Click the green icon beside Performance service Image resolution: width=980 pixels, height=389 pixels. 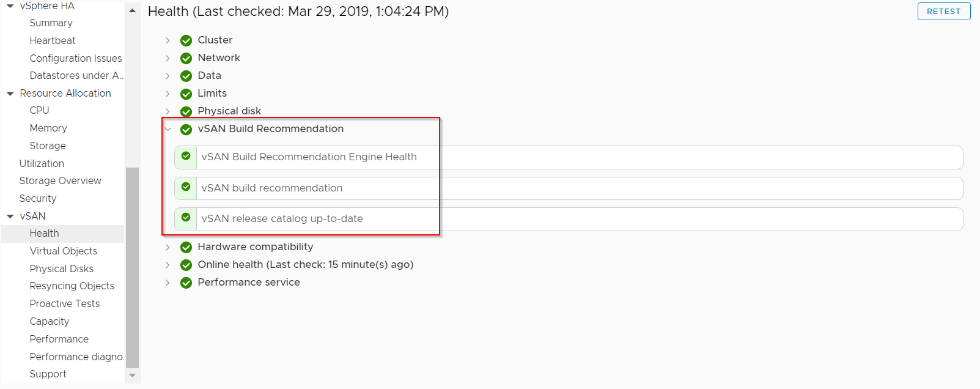[x=186, y=283]
